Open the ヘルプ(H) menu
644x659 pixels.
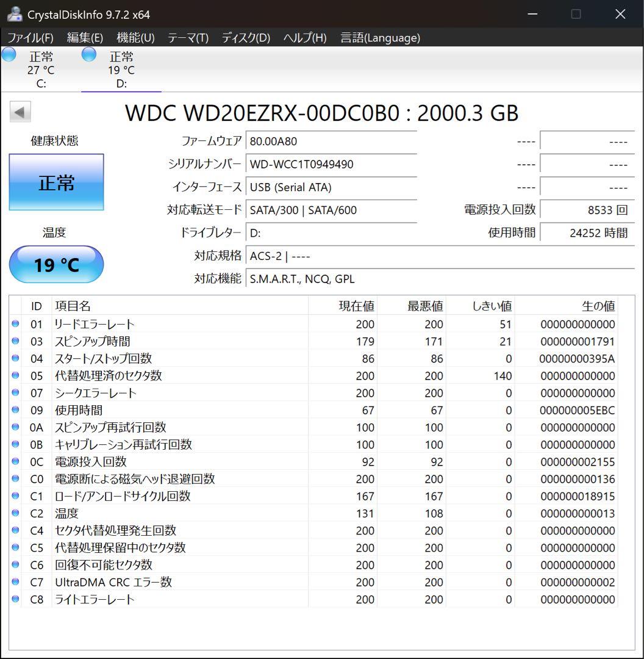(304, 38)
